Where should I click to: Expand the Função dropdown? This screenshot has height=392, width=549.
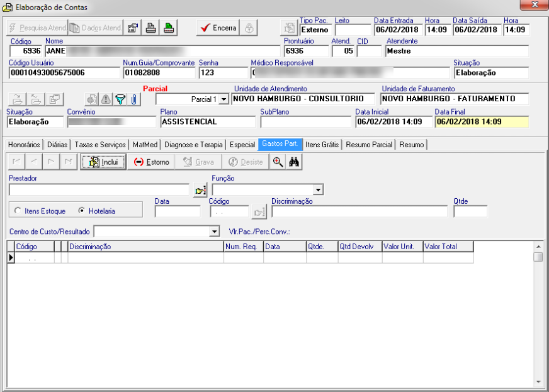(x=318, y=190)
